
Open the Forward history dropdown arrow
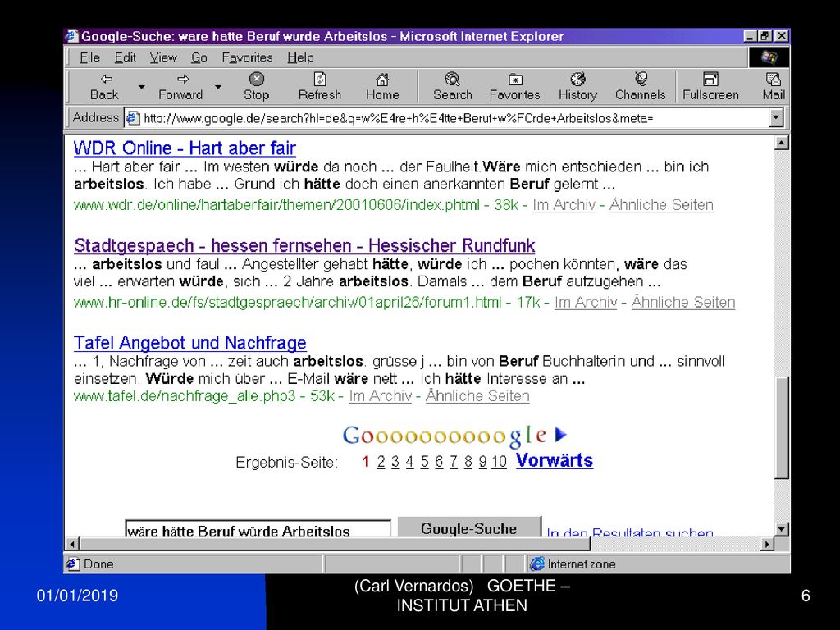(x=218, y=86)
